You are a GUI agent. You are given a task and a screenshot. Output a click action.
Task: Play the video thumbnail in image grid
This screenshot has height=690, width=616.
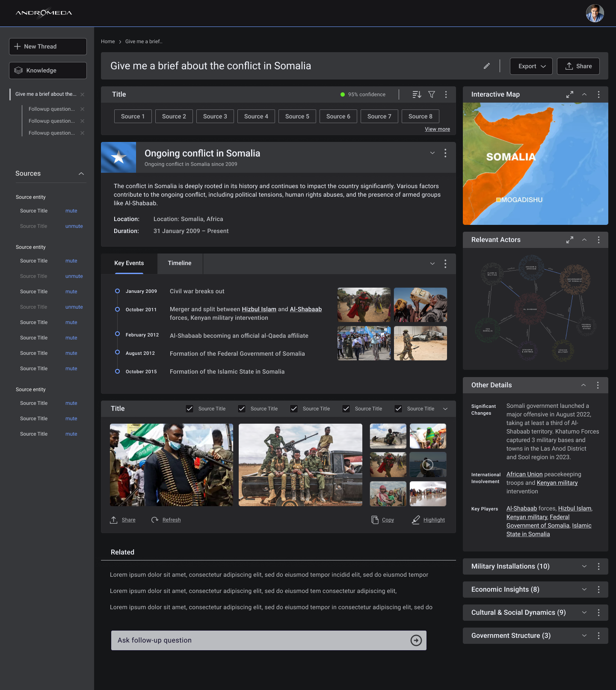(x=428, y=464)
